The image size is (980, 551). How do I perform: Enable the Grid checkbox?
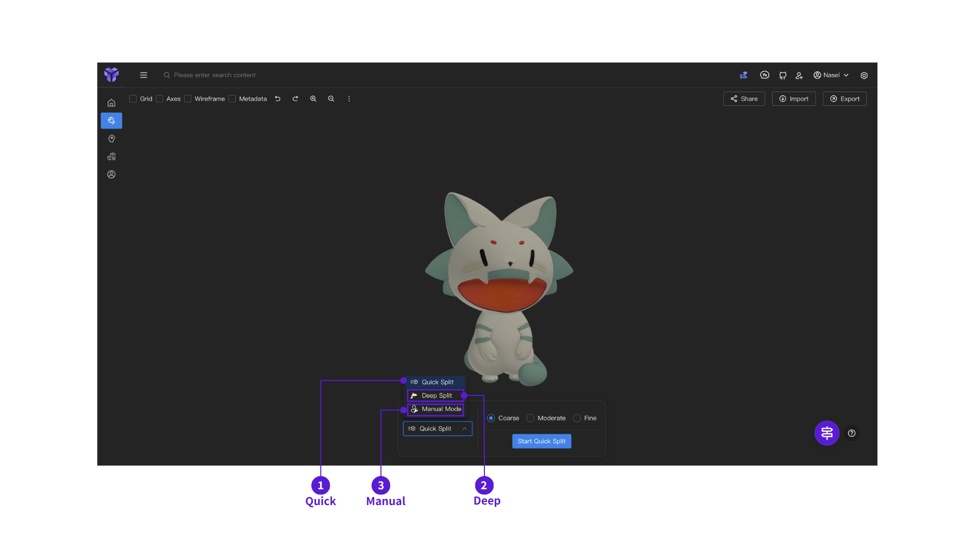[133, 99]
